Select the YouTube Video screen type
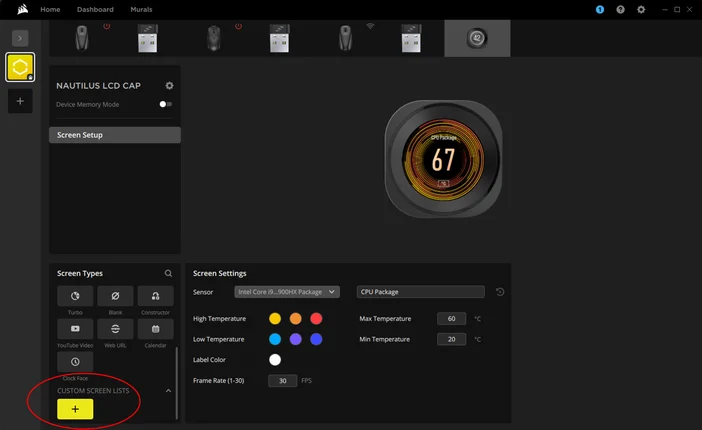Screen dimensions: 702x430 click(x=75, y=329)
